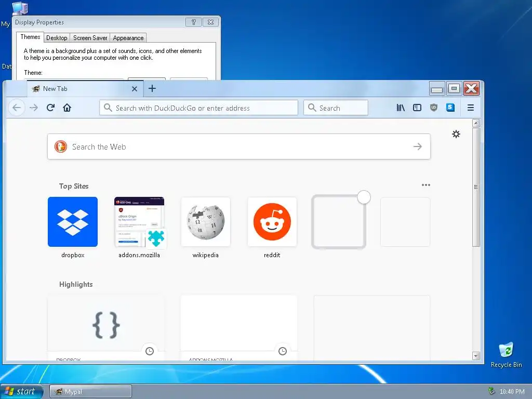Submit the web search arrow

point(418,147)
